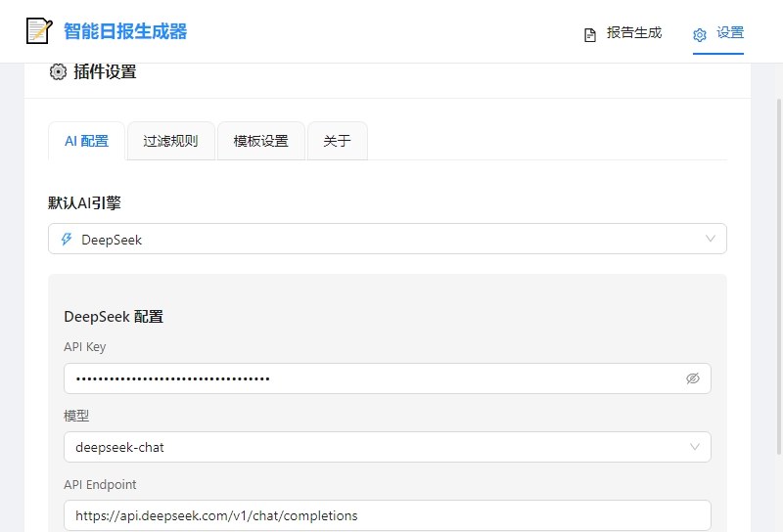Click the report document icon
Viewport: 783px width, 532px height.
590,35
